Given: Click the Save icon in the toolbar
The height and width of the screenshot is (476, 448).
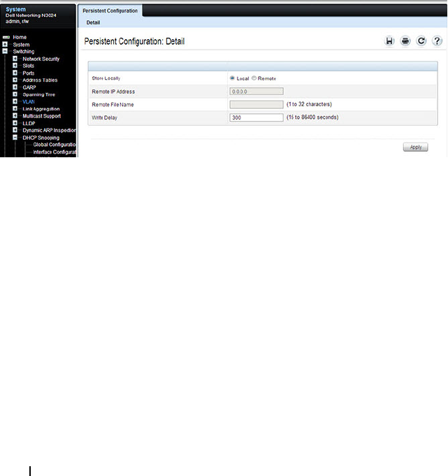Looking at the screenshot, I should [x=389, y=41].
